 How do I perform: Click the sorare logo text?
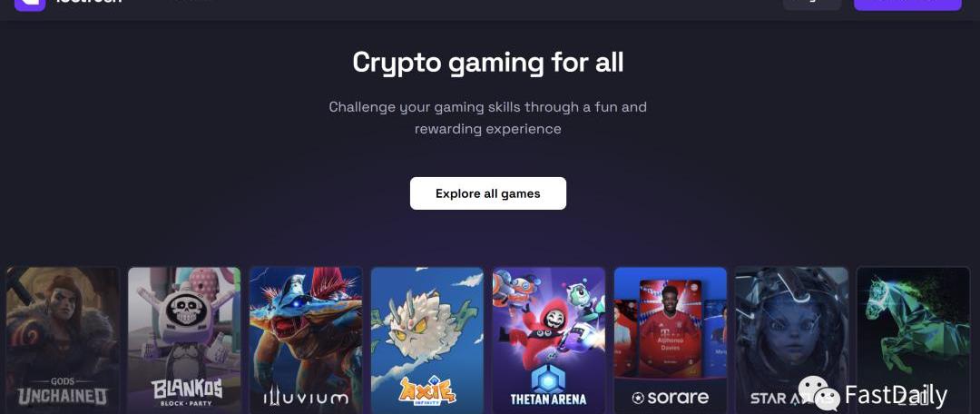670,397
